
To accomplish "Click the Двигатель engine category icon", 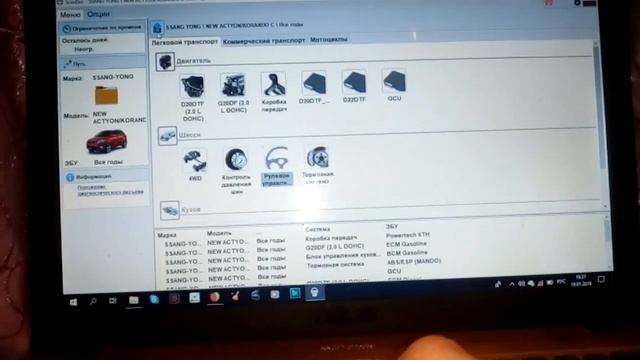I will tap(165, 62).
